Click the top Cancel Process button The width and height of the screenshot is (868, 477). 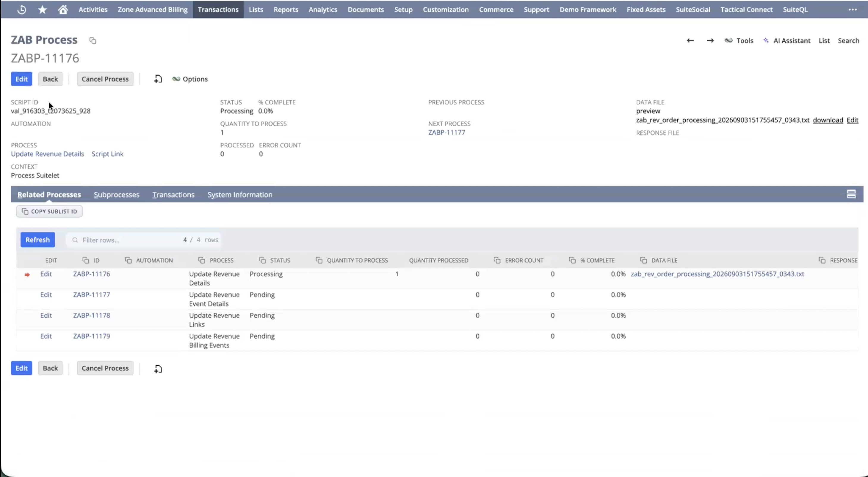point(105,79)
